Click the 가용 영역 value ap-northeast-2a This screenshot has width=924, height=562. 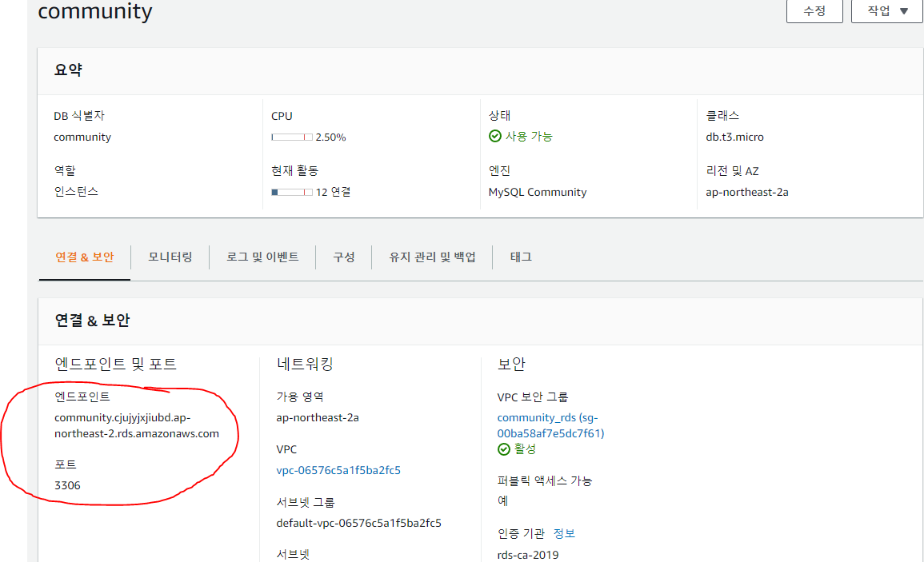click(317, 417)
